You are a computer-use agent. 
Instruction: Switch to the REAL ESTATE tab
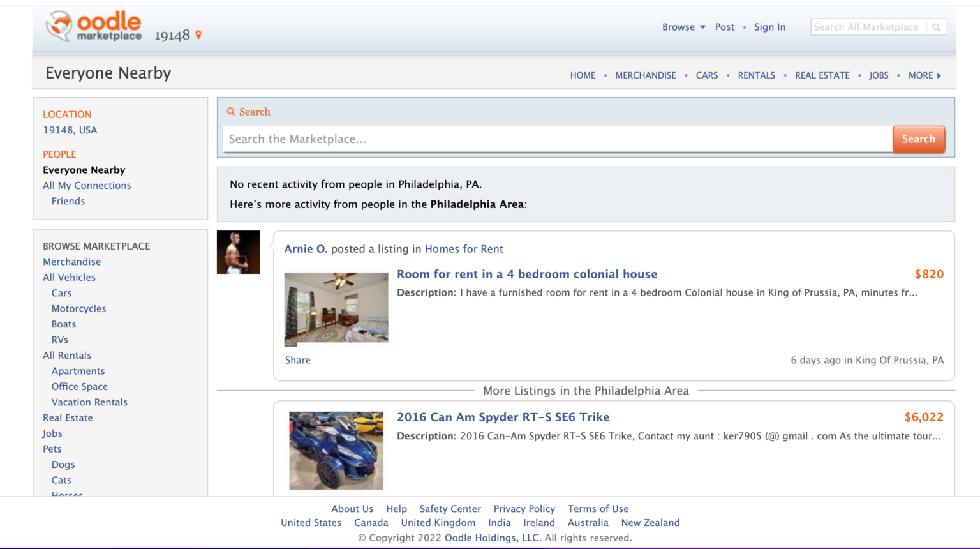(822, 75)
